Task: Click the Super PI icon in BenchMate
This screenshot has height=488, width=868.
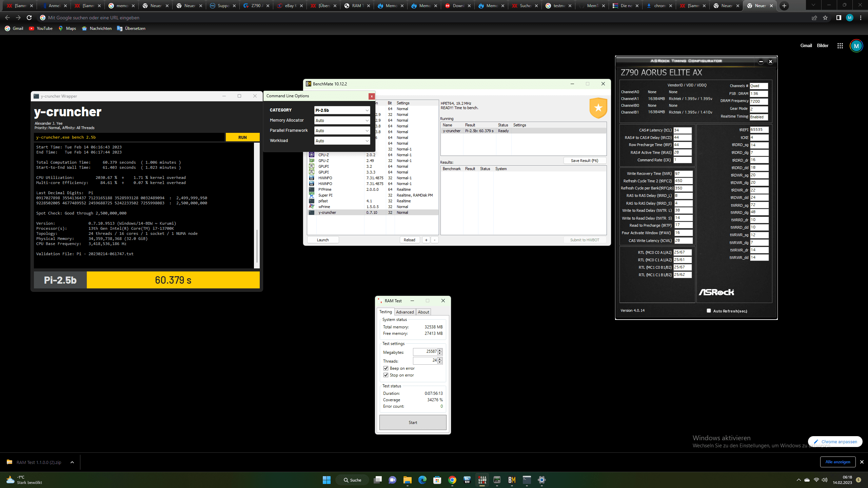Action: [312, 195]
